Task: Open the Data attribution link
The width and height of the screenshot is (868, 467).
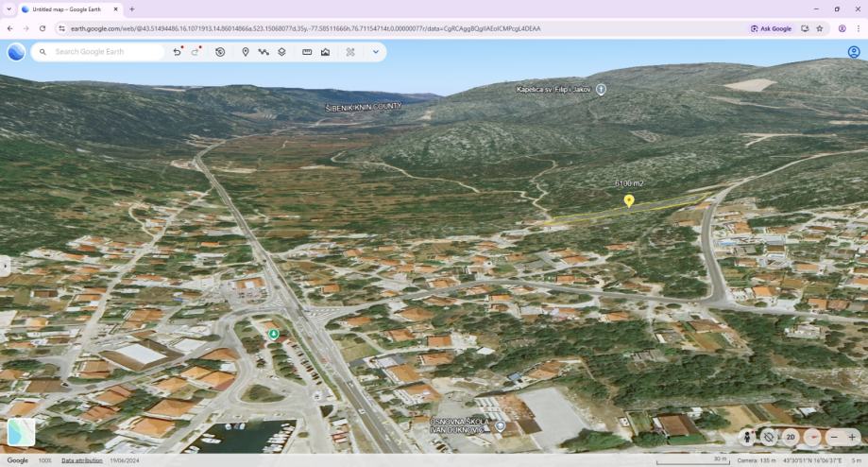Action: coord(82,460)
